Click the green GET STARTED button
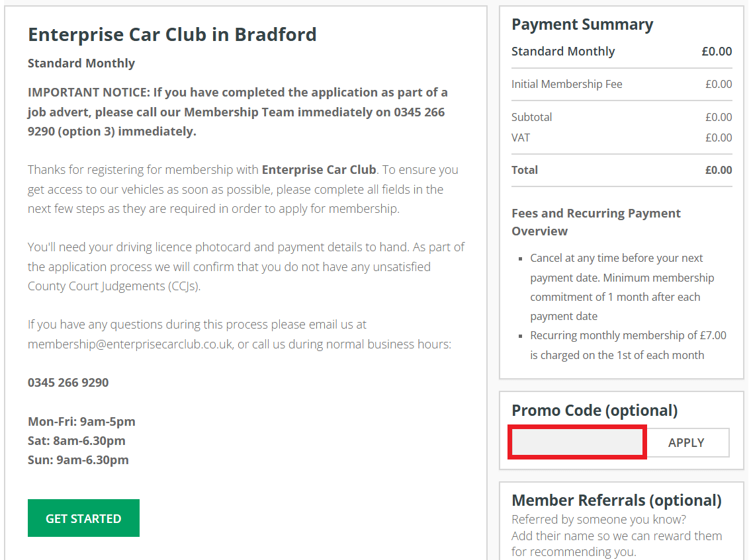The width and height of the screenshot is (749, 560). click(83, 518)
